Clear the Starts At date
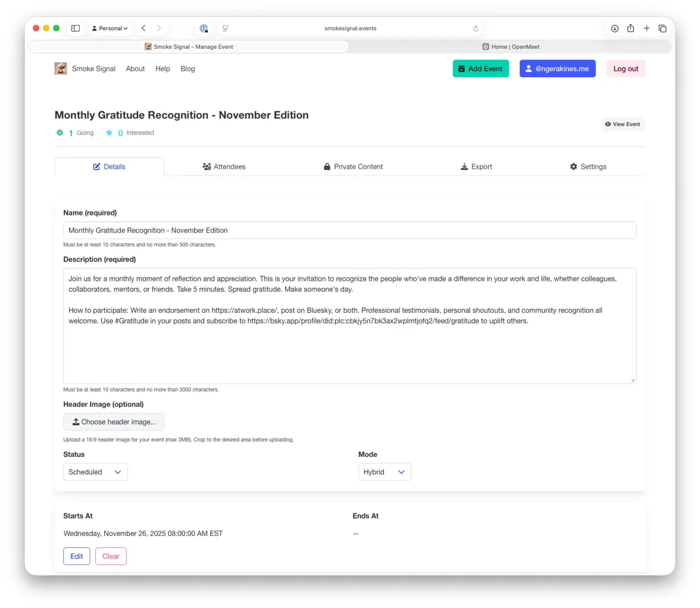 tap(111, 556)
